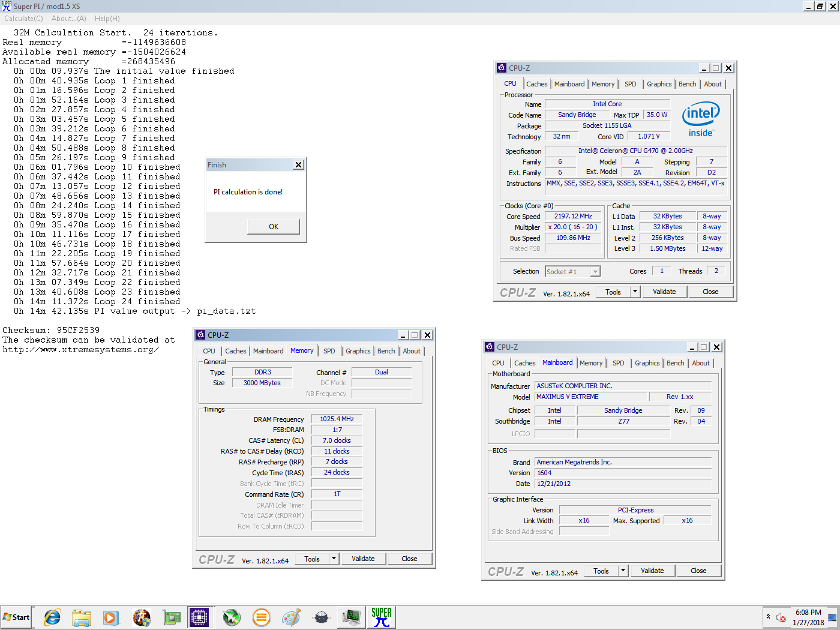Click the Show desktop icon by the clock
840x630 pixels.
[x=833, y=617]
